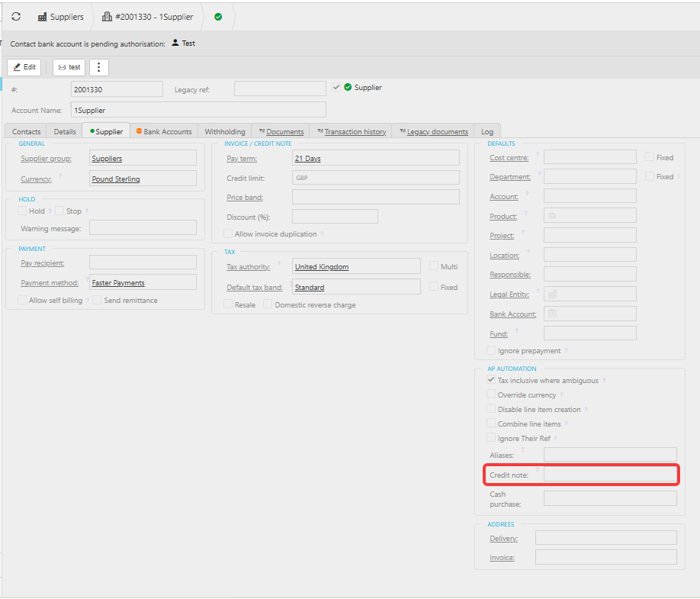The width and height of the screenshot is (700, 599).
Task: Switch to the Bank Accounts tab
Action: click(164, 131)
